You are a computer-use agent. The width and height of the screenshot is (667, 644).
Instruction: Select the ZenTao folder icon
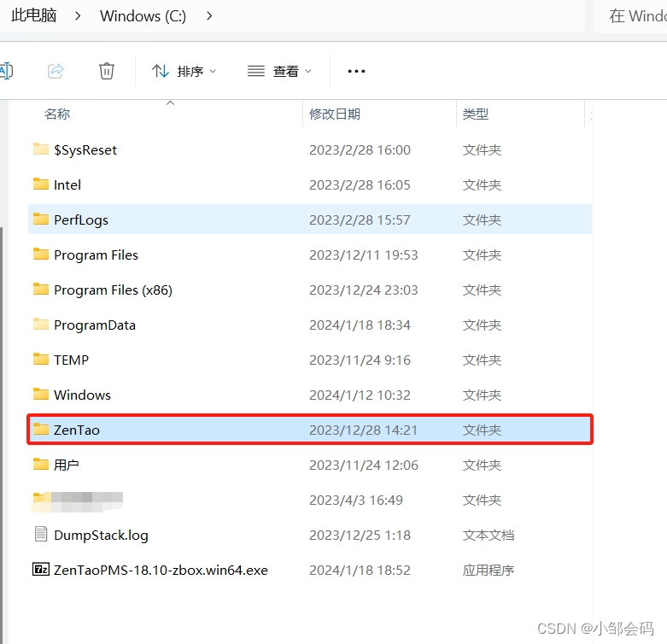pyautogui.click(x=41, y=429)
